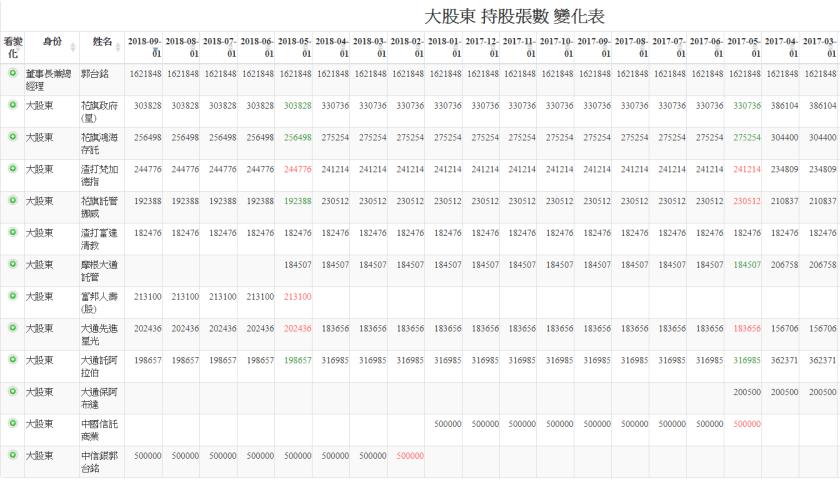Screen dimensions: 840x480
Task: Click the red 213100 value for 富邦人壽
Action: [297, 297]
